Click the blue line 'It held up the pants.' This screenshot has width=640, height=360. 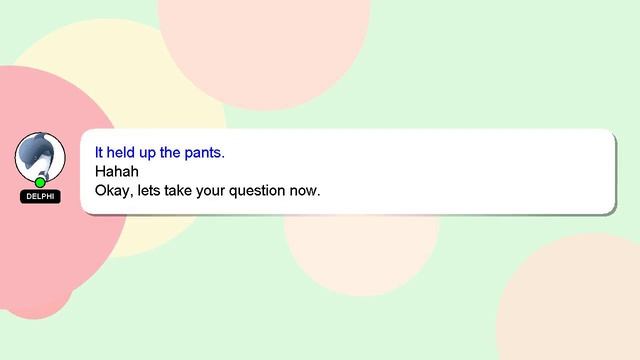(x=160, y=153)
